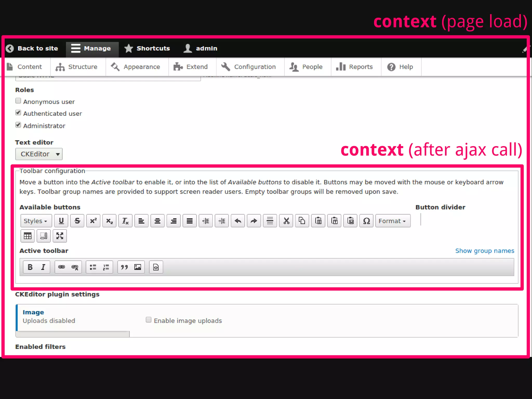This screenshot has height=399, width=532.
Task: Click the Align left button
Action: point(141,221)
